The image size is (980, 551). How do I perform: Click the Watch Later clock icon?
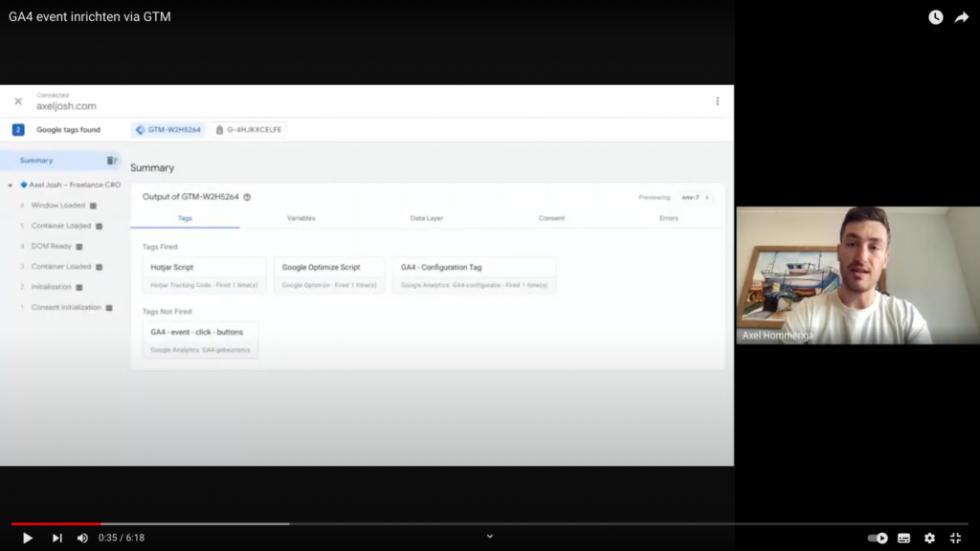click(935, 17)
